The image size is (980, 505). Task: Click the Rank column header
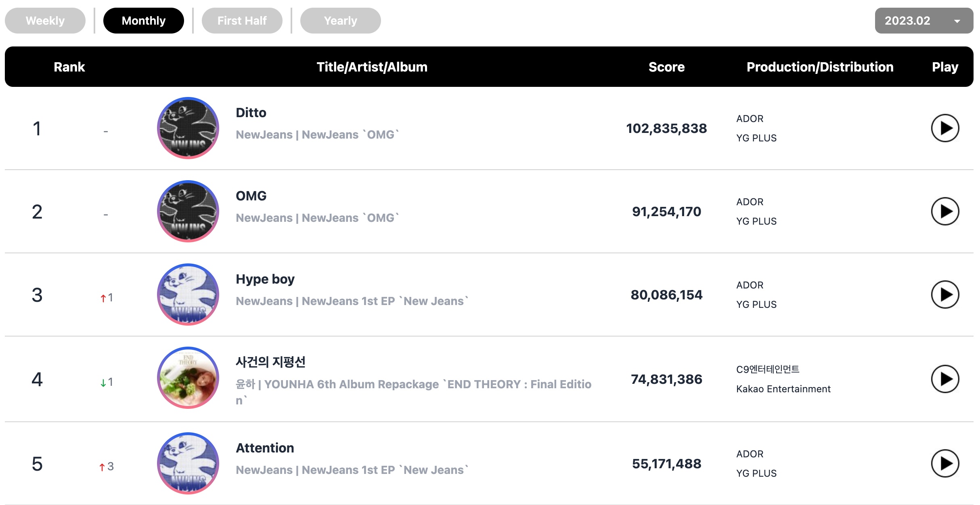coord(69,67)
